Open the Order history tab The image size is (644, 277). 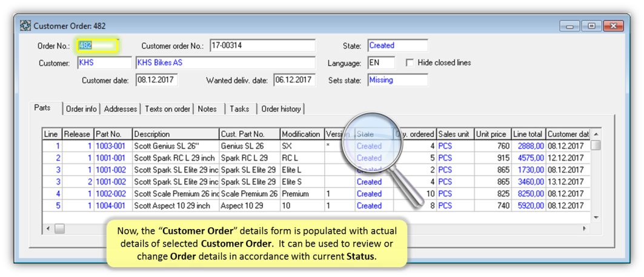click(x=281, y=109)
